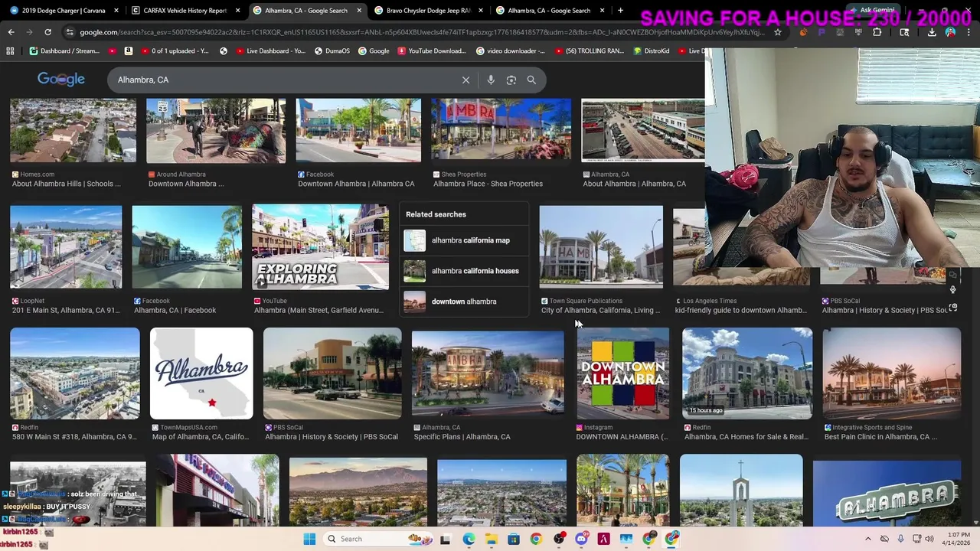Screen dimensions: 980x551
Task: Show hidden tray icons with the chevron
Action: pos(867,539)
